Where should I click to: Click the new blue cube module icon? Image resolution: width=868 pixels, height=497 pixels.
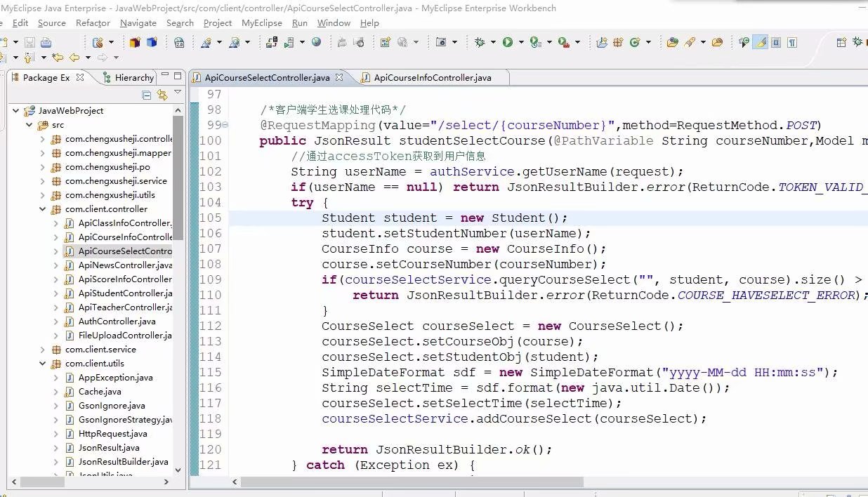pos(151,42)
